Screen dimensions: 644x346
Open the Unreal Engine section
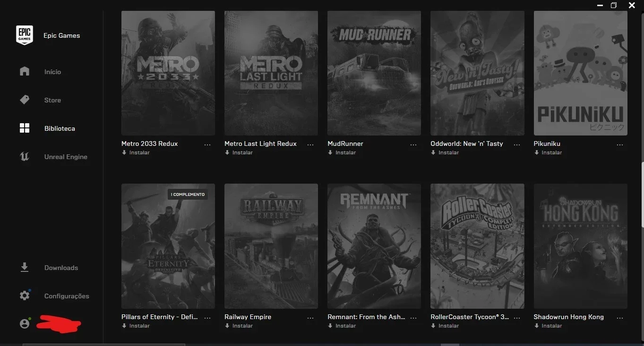(x=66, y=157)
